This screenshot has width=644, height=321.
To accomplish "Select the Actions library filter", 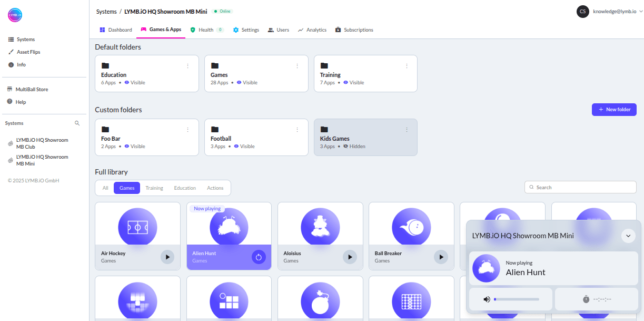I will pyautogui.click(x=215, y=188).
